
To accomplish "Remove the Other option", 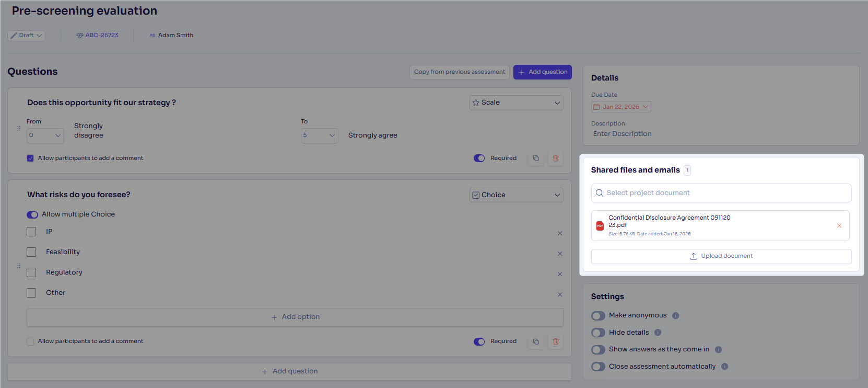I will click(560, 294).
